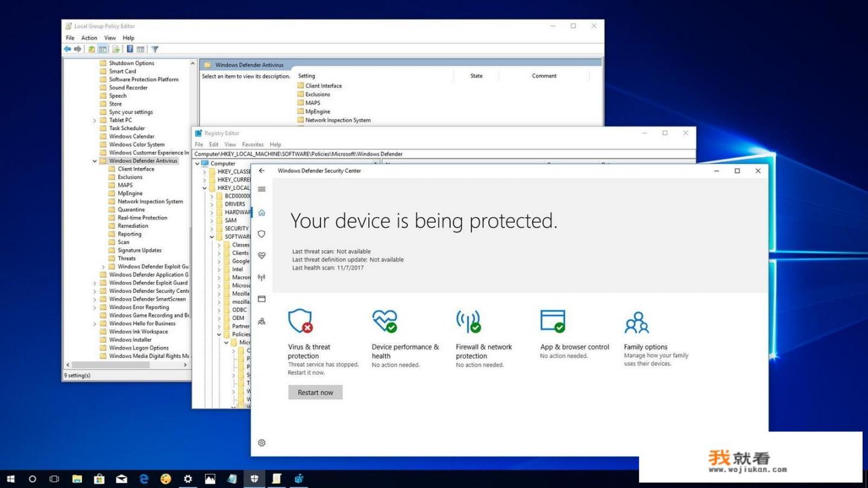The height and width of the screenshot is (488, 868).
Task: Click the Restart now button
Action: click(x=315, y=392)
